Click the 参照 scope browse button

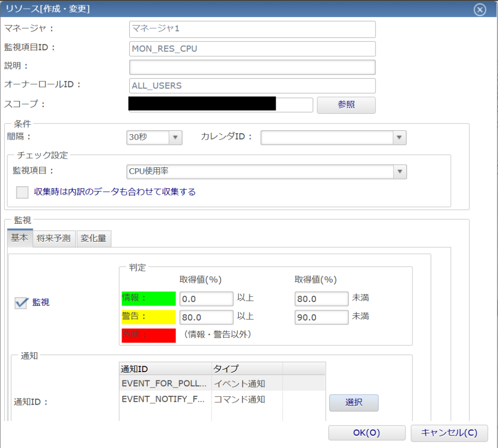pyautogui.click(x=346, y=105)
